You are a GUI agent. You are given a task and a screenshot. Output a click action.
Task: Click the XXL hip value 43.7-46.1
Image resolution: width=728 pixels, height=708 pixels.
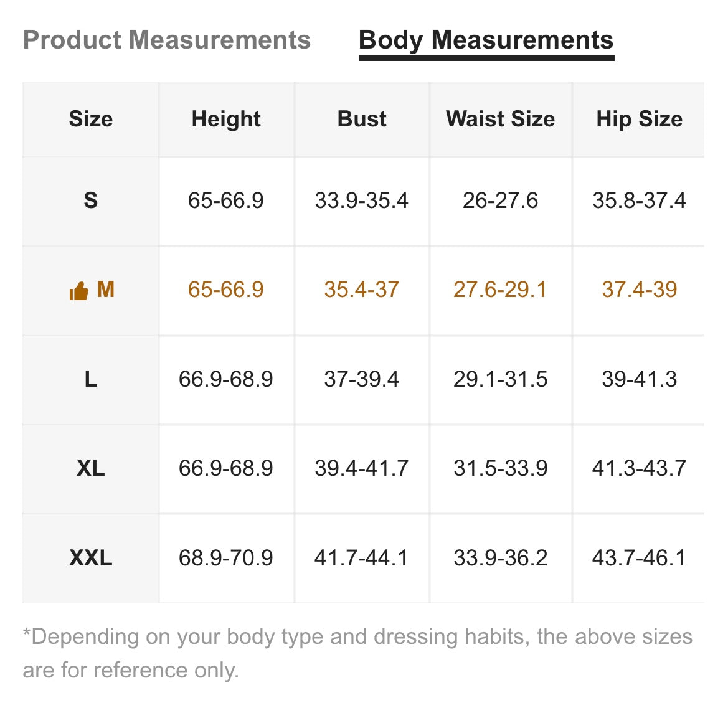(x=640, y=557)
